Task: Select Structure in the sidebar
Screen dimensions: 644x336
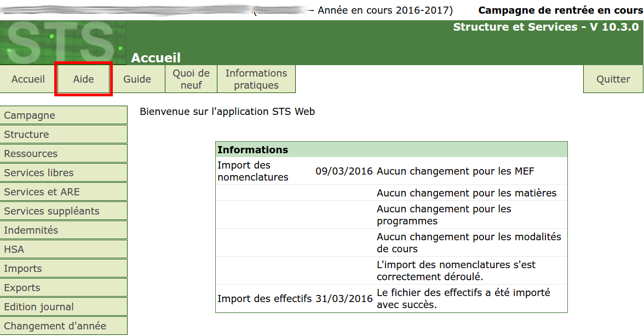Action: 64,135
